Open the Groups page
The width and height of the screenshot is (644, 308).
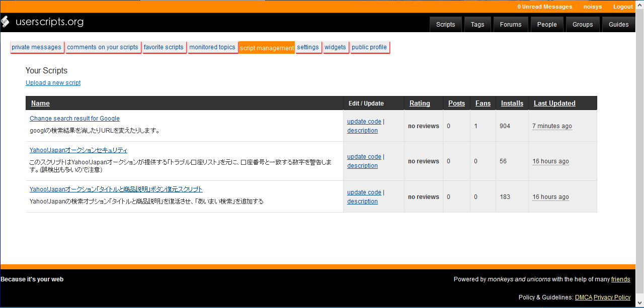click(582, 24)
